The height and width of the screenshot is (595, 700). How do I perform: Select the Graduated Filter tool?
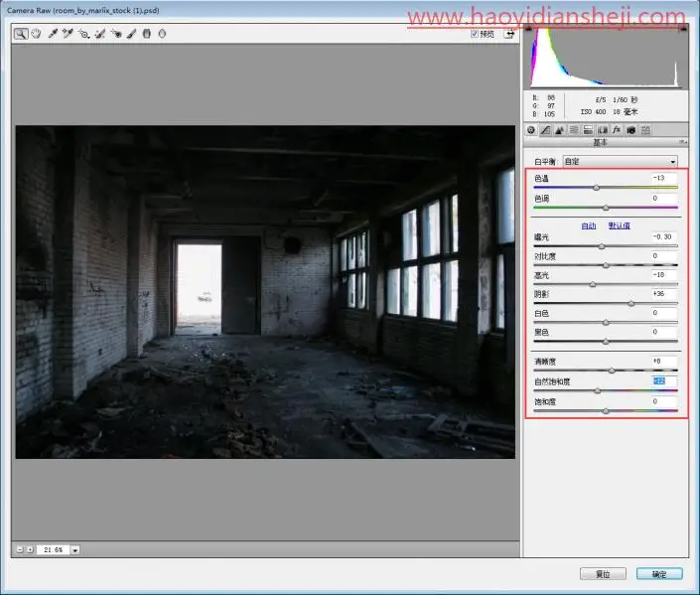[x=147, y=34]
